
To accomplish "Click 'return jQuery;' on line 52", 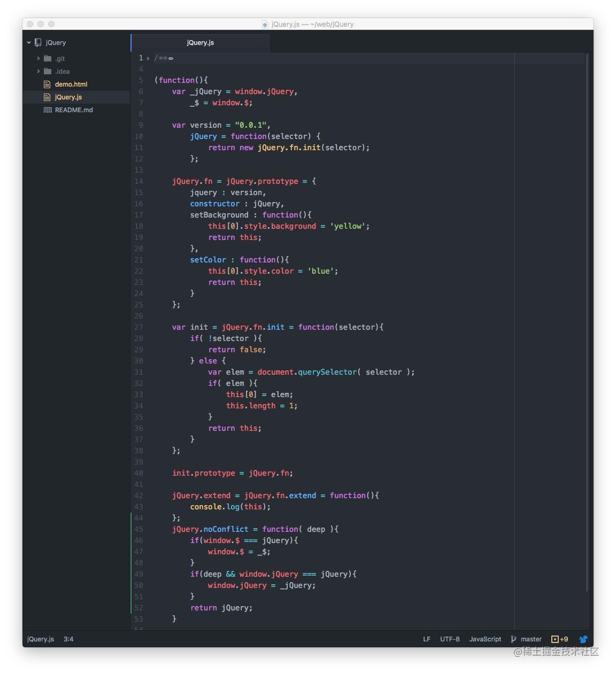I will click(221, 608).
